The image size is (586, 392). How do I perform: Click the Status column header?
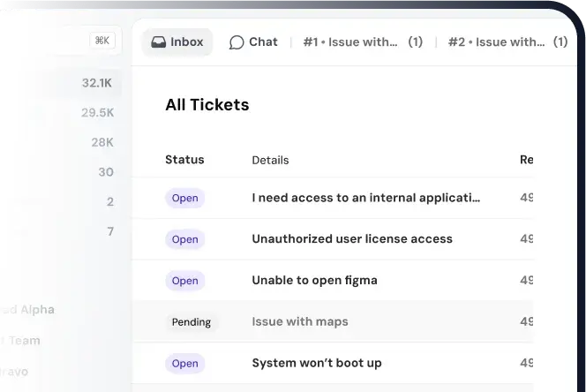tap(184, 160)
